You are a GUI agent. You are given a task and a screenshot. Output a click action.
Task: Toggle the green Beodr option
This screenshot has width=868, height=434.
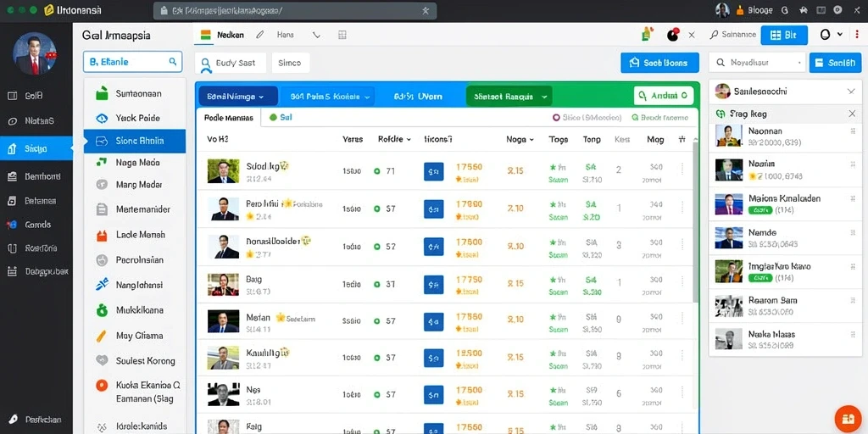635,118
